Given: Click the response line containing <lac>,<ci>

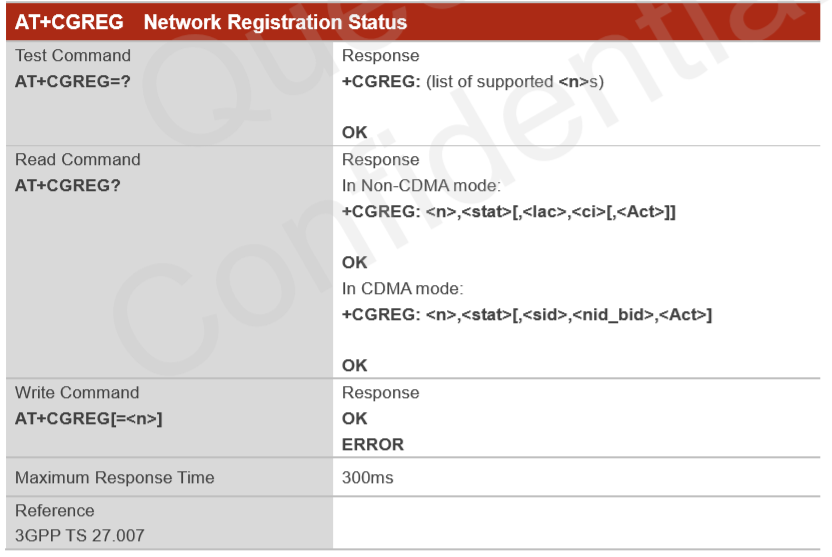Looking at the screenshot, I should click(x=509, y=211).
